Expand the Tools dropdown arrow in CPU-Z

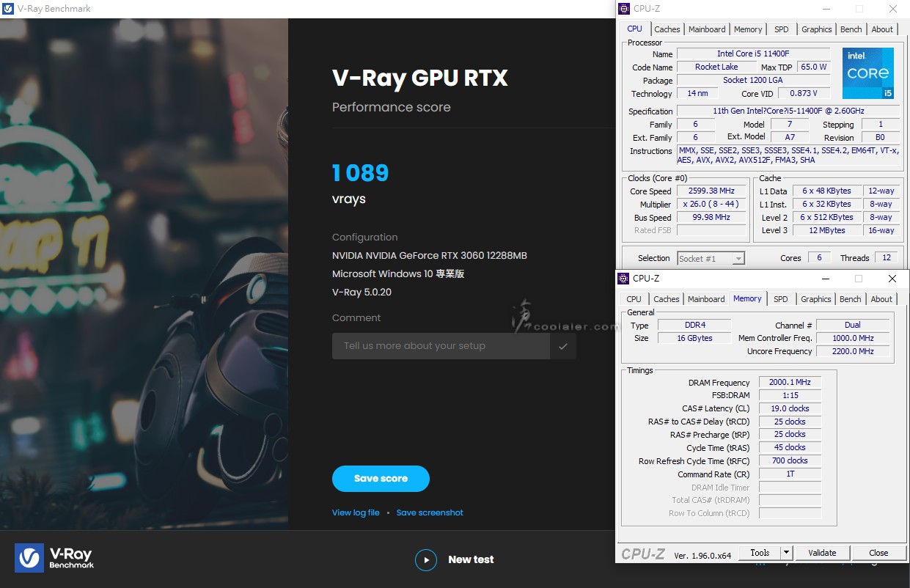pyautogui.click(x=786, y=553)
